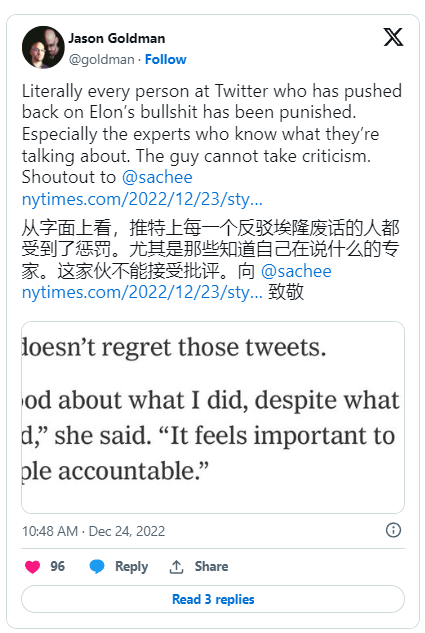Click the share upload arrow icon
425x633 pixels.
tap(176, 566)
